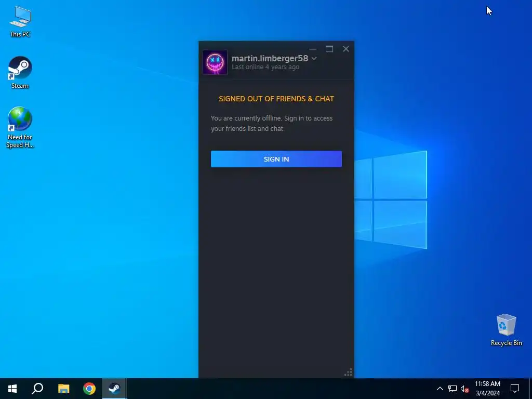Open the taskbar search magnifier
This screenshot has width=532, height=399.
pos(37,389)
